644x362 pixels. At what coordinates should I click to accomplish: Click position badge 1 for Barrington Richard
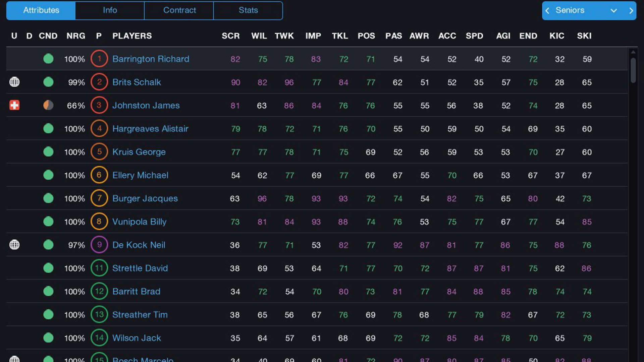coord(99,59)
